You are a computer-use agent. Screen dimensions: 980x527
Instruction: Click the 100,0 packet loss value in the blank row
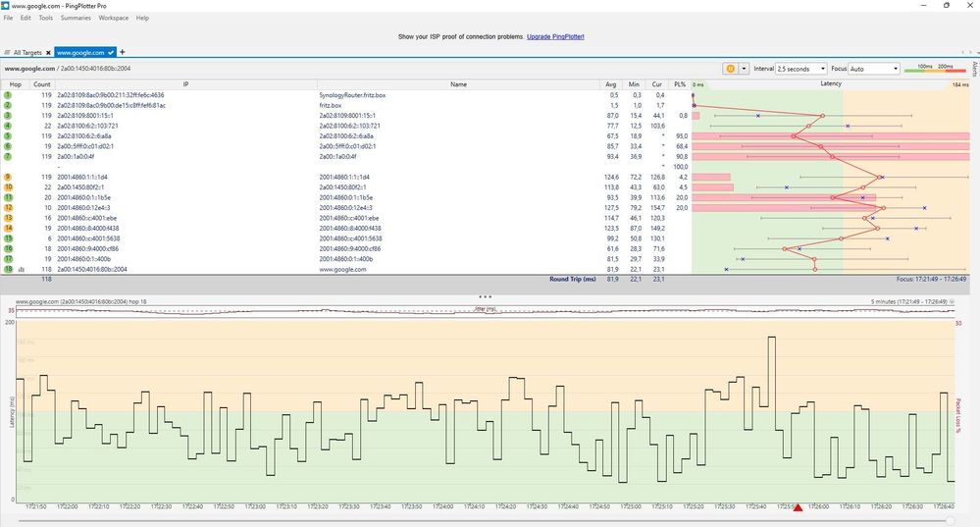click(x=680, y=167)
